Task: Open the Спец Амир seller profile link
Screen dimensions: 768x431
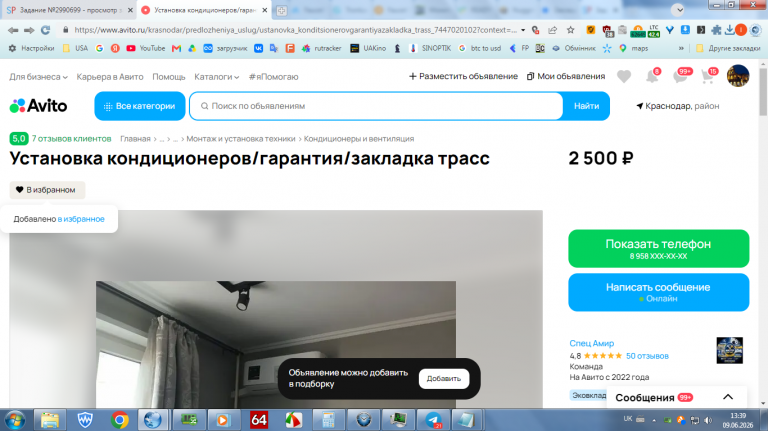Action: coord(591,343)
